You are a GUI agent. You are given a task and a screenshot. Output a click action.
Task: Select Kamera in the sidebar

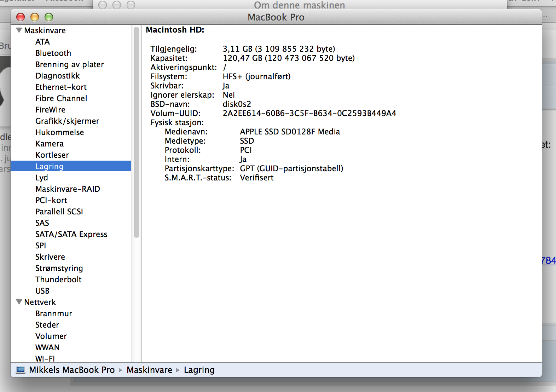point(50,144)
